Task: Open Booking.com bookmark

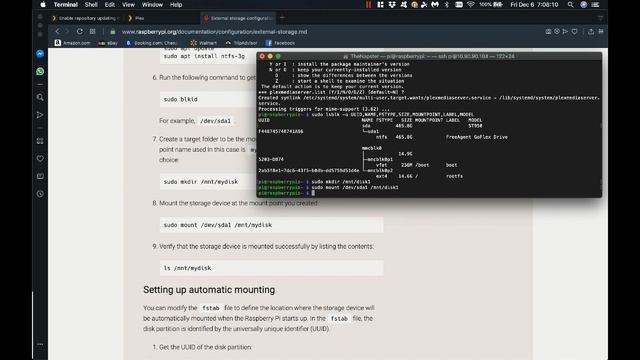Action: click(x=152, y=43)
